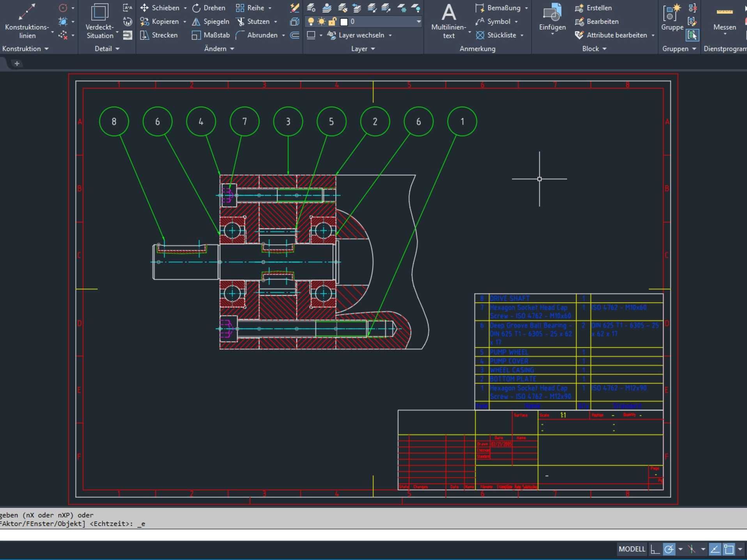Select balloon number 1
Image resolution: width=747 pixels, height=560 pixels.
462,122
